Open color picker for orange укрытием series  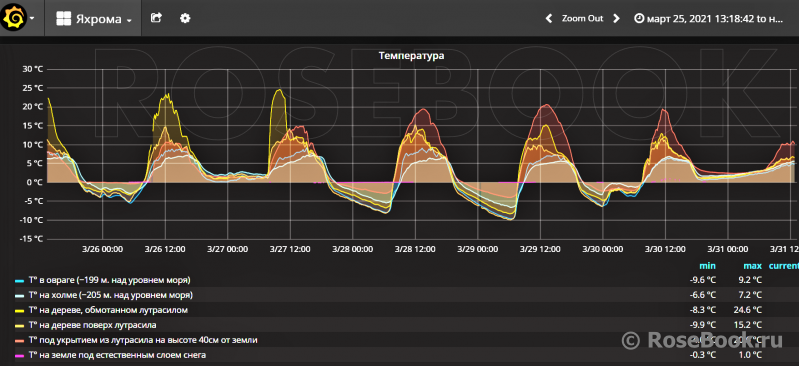pyautogui.click(x=20, y=340)
